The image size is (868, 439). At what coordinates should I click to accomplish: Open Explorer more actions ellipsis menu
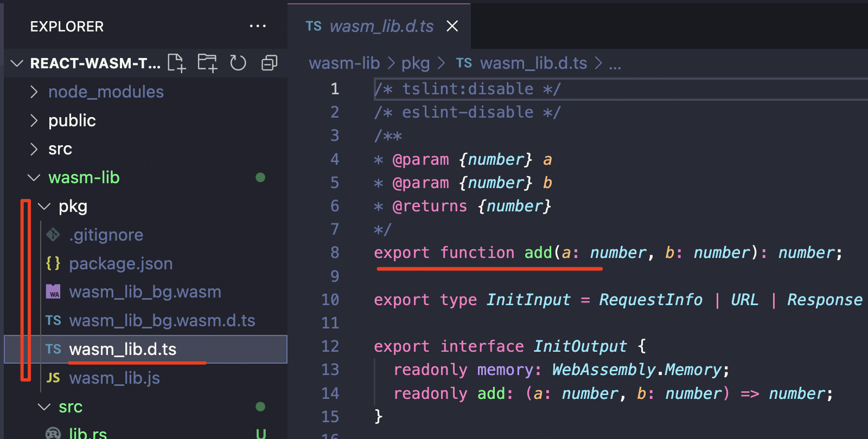coord(257,26)
